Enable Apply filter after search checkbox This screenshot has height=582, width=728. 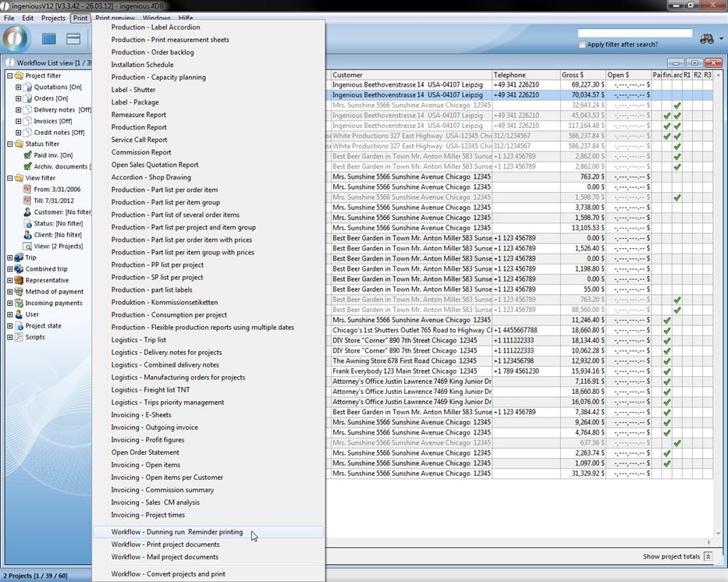[582, 44]
